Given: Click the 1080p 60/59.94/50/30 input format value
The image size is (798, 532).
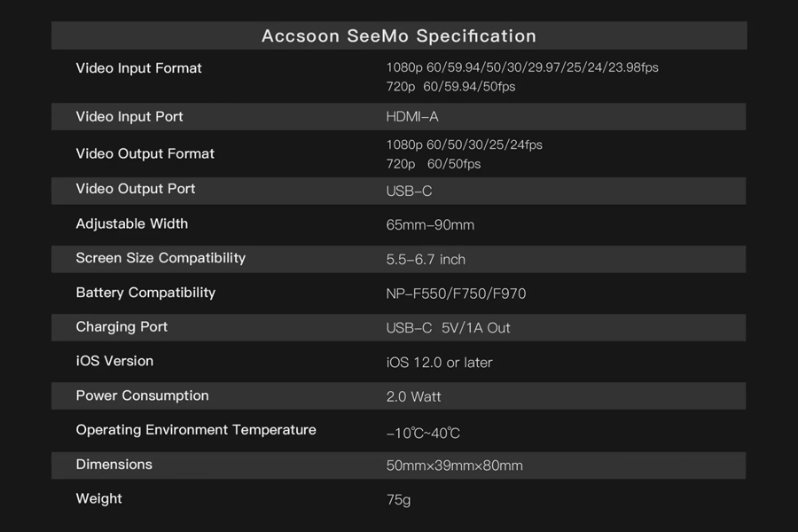Looking at the screenshot, I should point(522,67).
